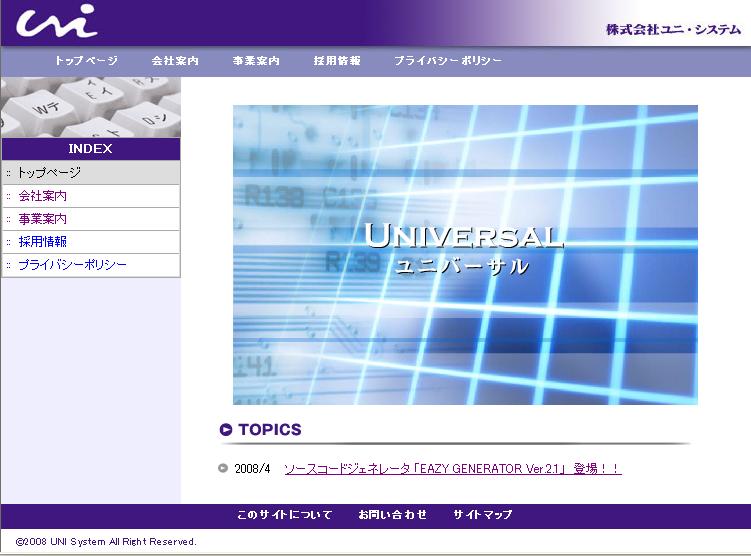
Task: Open お問い合わせ in the footer bar
Action: (392, 515)
